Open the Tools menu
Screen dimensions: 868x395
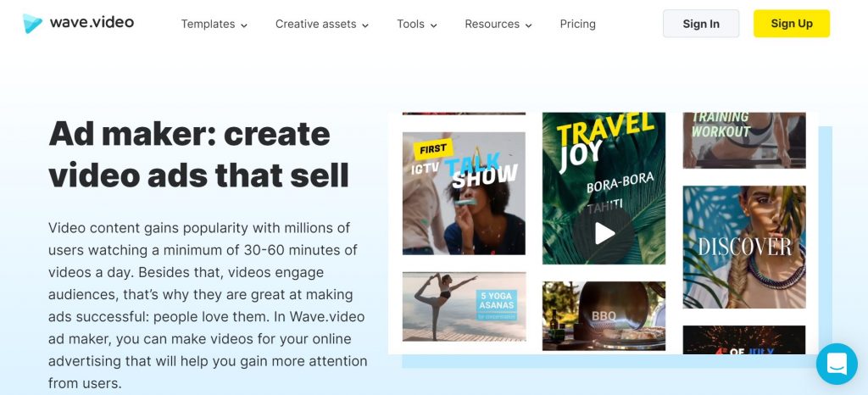pos(417,24)
